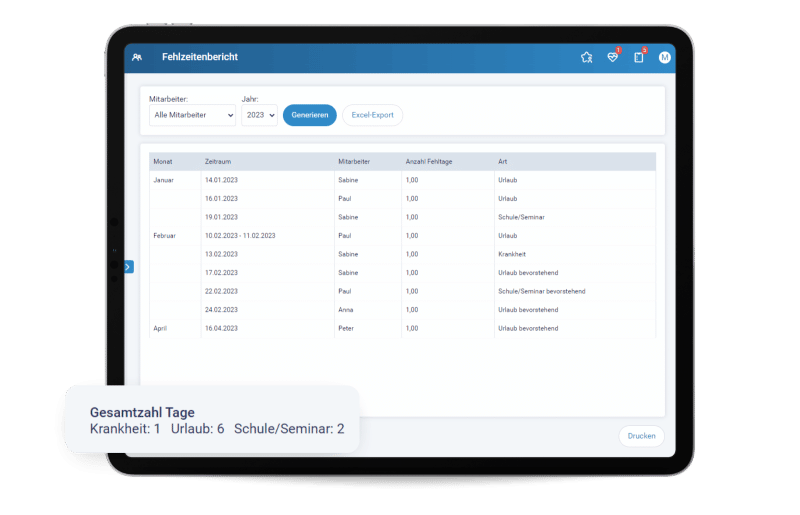This screenshot has width=800, height=515.
Task: Select Anna's entry dated 24.02.2023
Action: (x=400, y=309)
